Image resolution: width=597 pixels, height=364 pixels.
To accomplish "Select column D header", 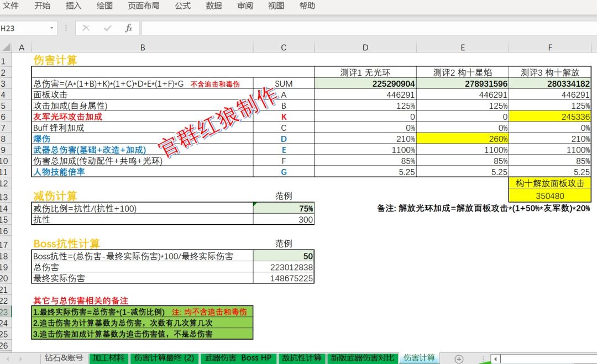I will [365, 47].
